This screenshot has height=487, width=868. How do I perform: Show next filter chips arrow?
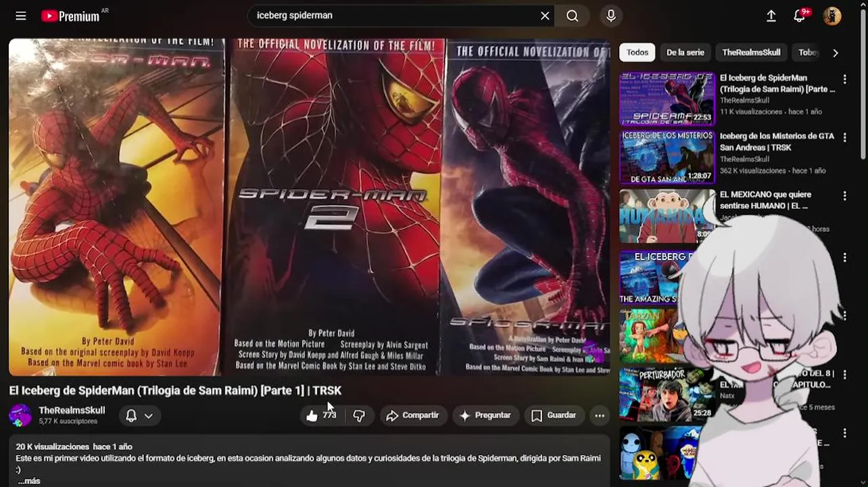pos(836,53)
